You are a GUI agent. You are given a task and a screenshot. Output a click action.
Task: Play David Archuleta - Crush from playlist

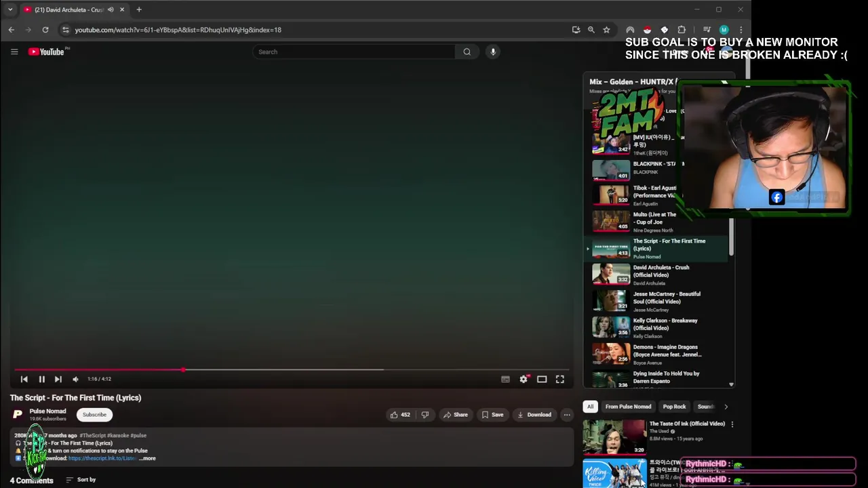pos(656,274)
